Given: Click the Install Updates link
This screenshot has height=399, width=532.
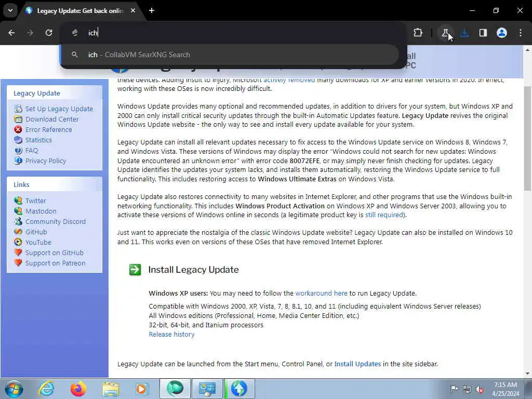Looking at the screenshot, I should point(357,364).
